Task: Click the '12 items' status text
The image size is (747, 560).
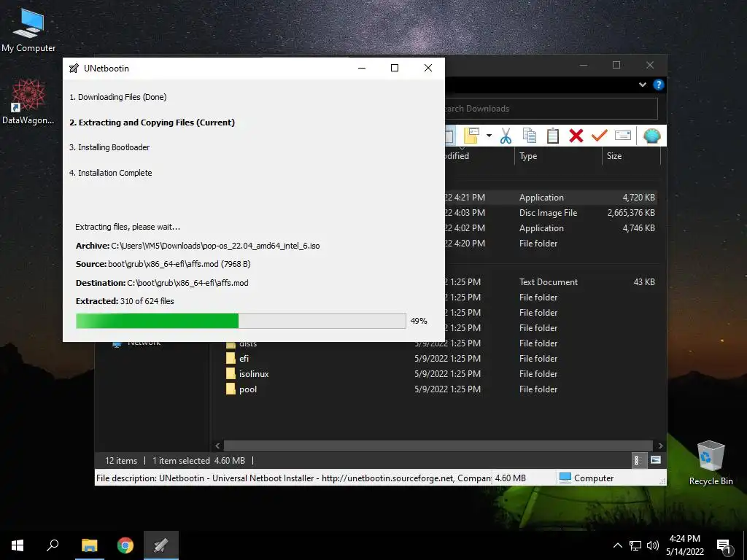Action: 121,461
